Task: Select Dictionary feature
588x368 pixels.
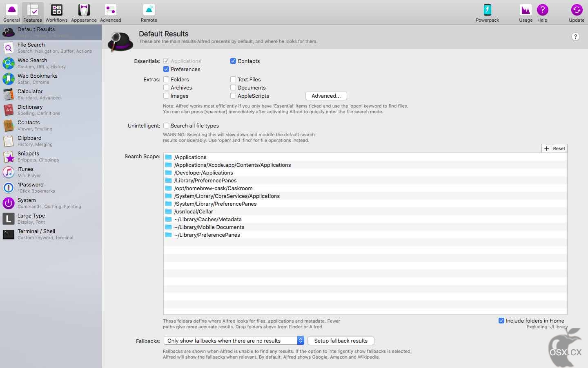Action: click(51, 110)
